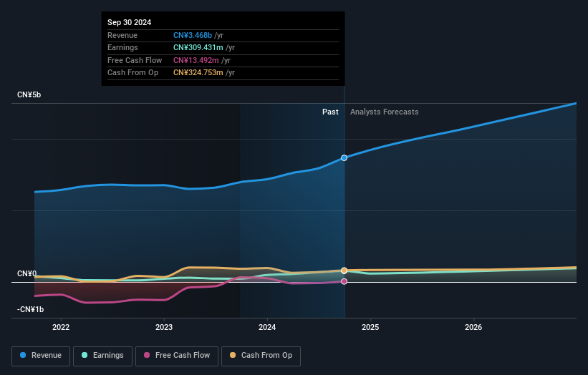Screen dimensions: 588x375
Task: Select the 2025 x-axis label
Action: 370,327
